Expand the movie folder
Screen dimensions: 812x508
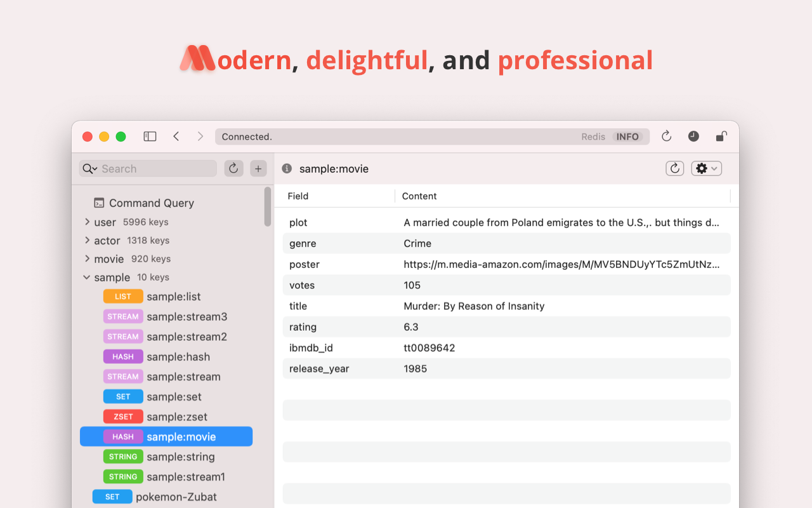point(87,259)
